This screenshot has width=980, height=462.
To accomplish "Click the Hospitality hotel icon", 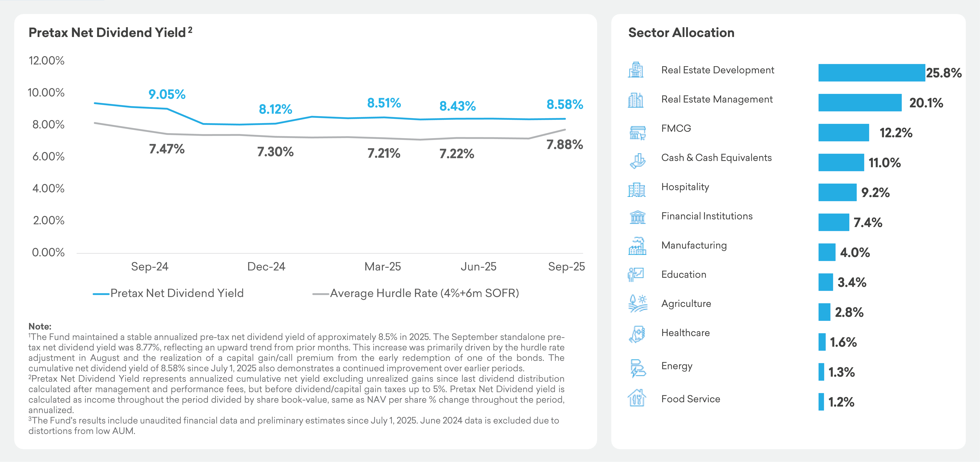I will click(x=637, y=189).
